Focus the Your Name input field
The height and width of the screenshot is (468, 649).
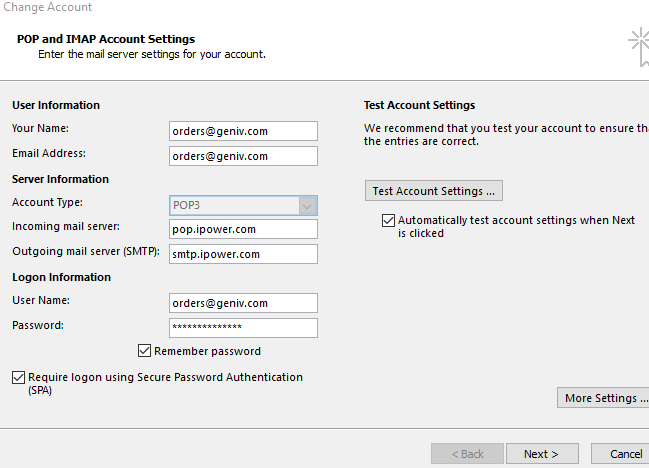pyautogui.click(x=243, y=131)
